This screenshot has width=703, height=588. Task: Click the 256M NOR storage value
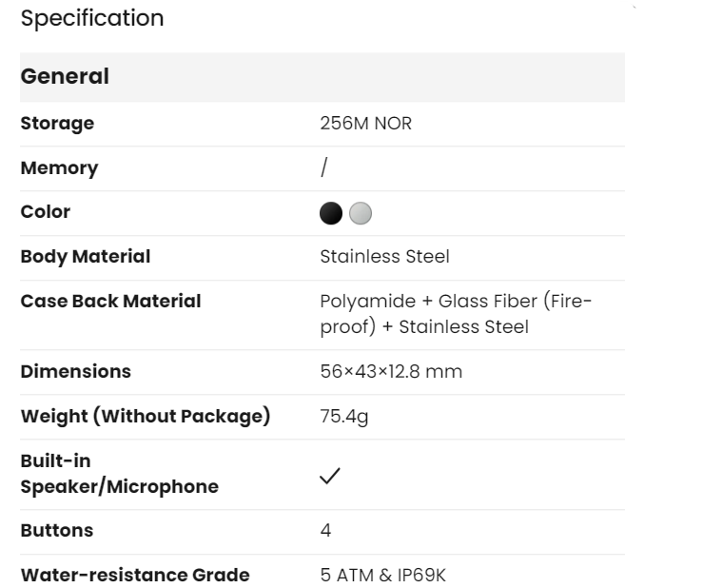click(x=366, y=124)
